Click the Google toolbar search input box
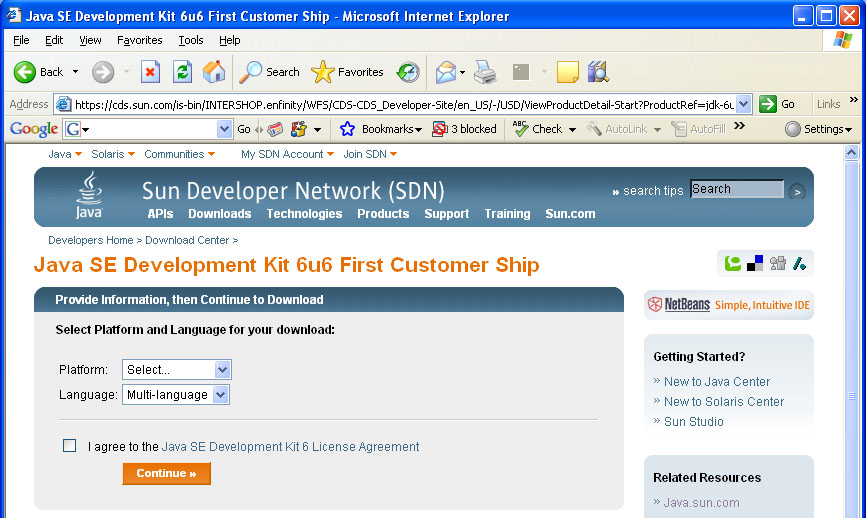This screenshot has width=866, height=518. coord(149,129)
